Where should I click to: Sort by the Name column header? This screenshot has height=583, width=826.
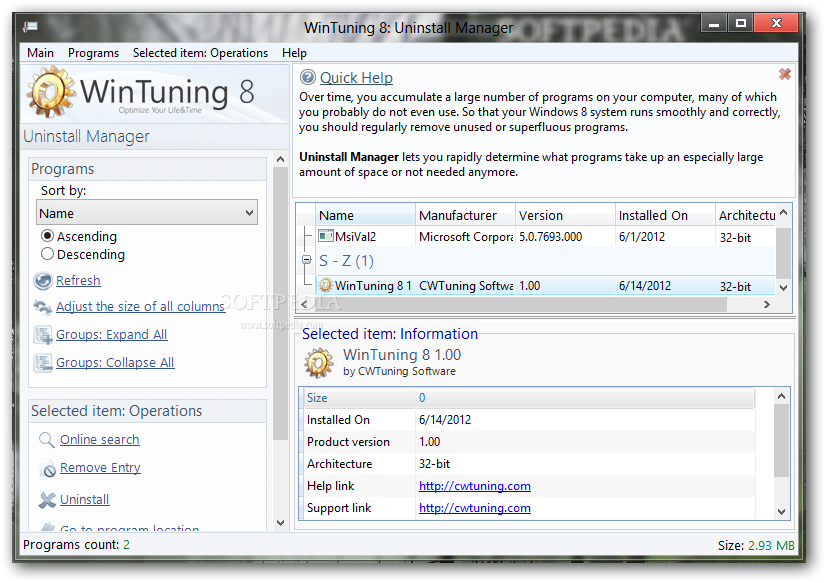point(365,215)
